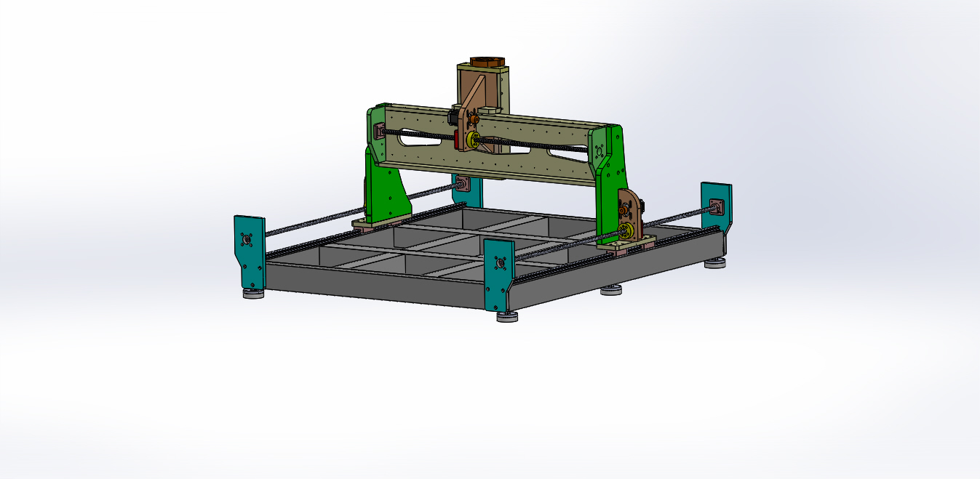Select the teal motor plate at far left
The image size is (980, 479).
pyautogui.click(x=249, y=252)
